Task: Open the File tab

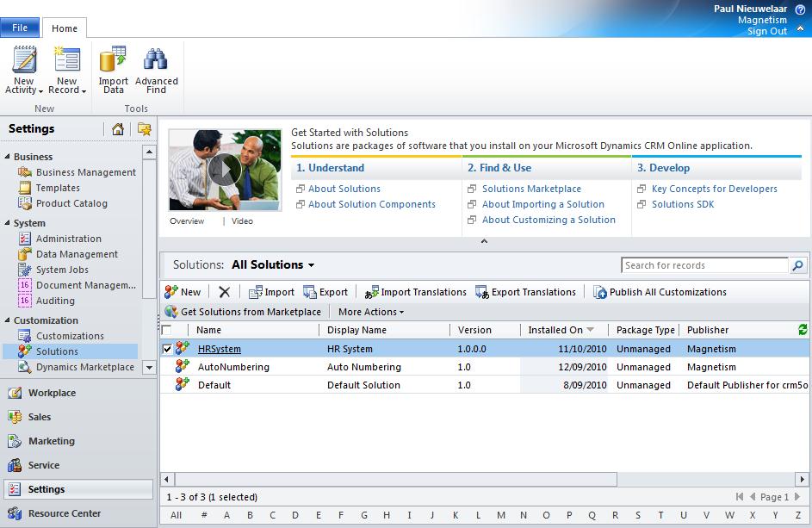Action: click(x=20, y=28)
